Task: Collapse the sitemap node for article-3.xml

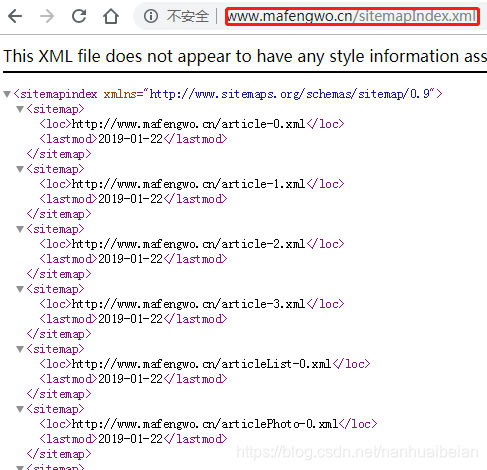Action: pyautogui.click(x=20, y=289)
